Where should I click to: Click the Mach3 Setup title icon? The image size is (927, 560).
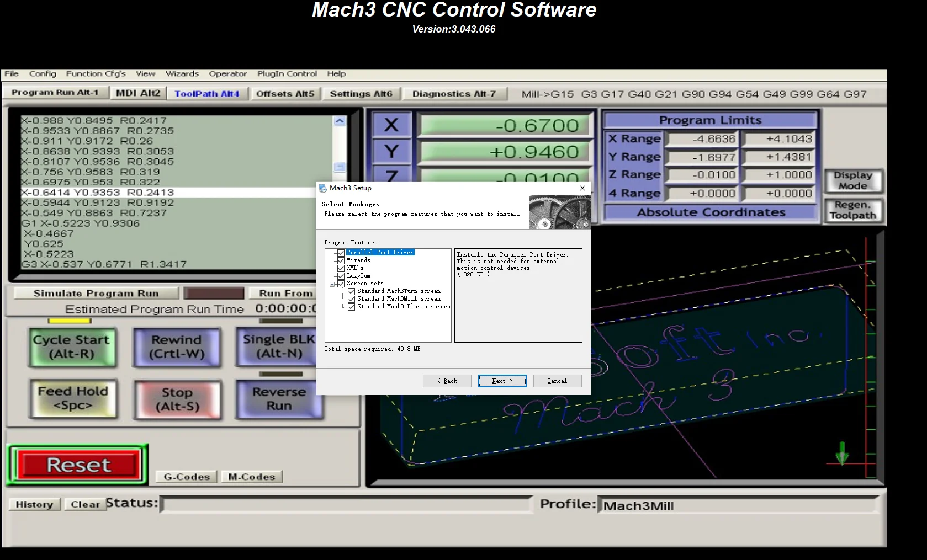click(x=323, y=188)
